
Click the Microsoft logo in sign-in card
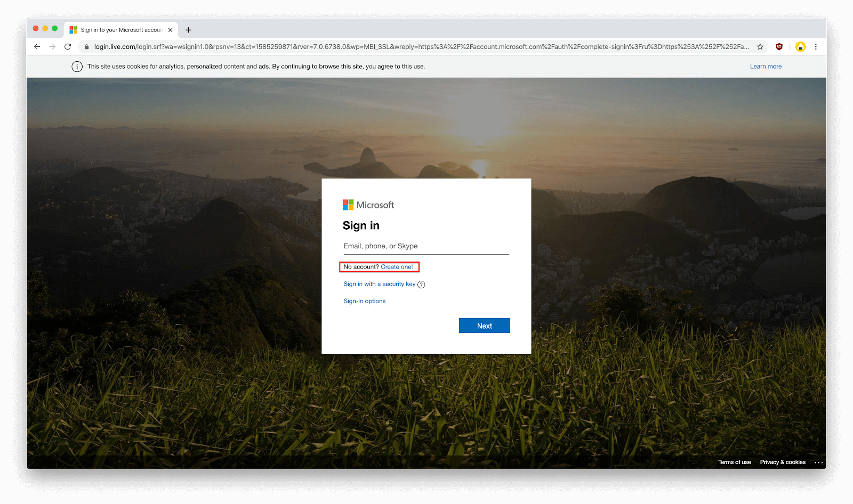coord(368,205)
